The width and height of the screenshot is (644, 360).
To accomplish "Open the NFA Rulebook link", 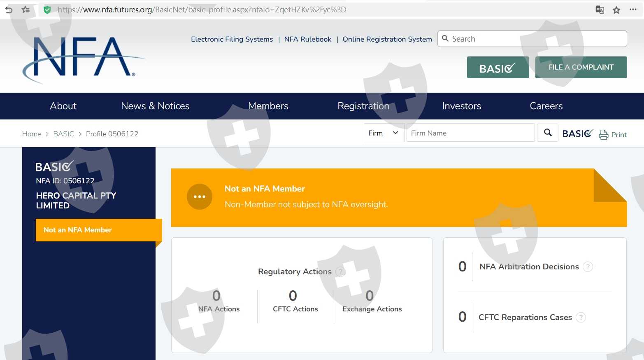I will pos(308,39).
